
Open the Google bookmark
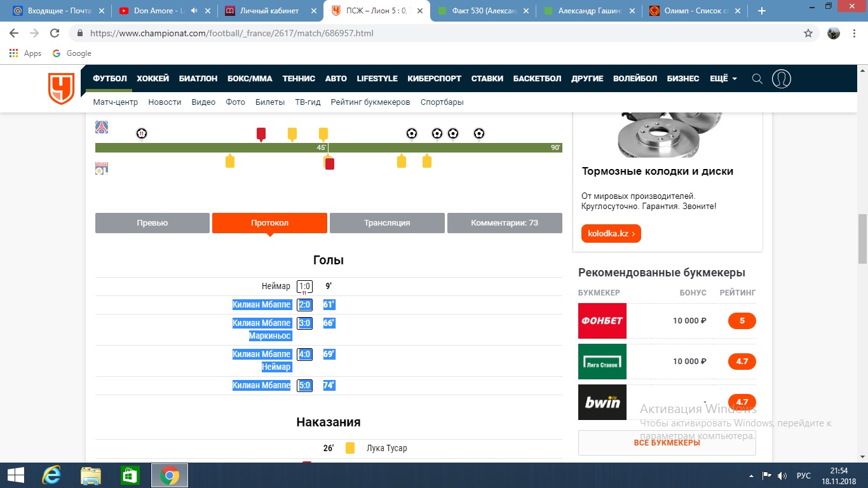tap(72, 53)
